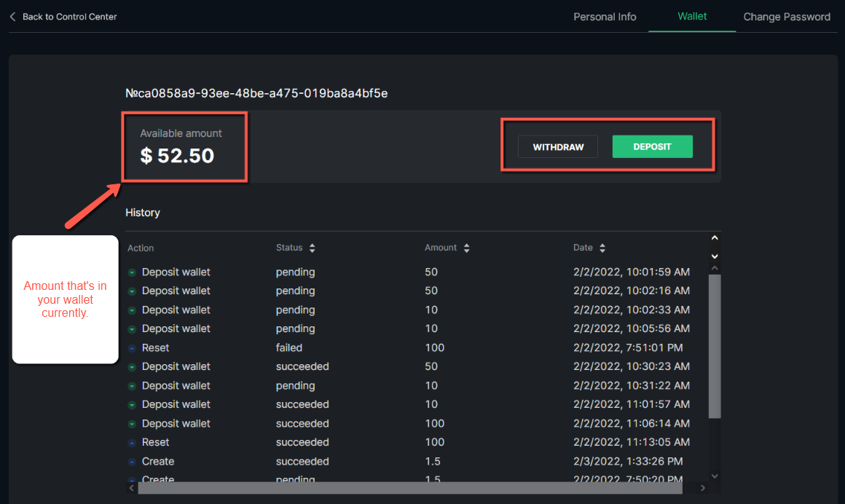Sort history by Date column

click(602, 248)
